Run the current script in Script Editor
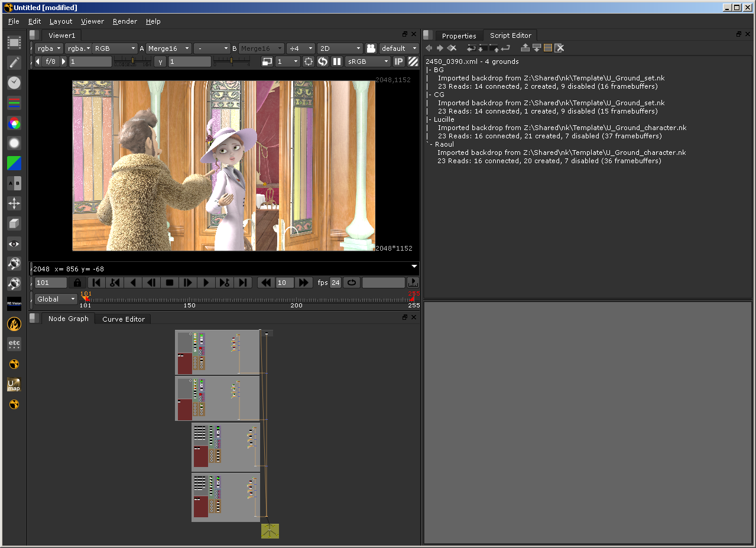 coord(505,48)
